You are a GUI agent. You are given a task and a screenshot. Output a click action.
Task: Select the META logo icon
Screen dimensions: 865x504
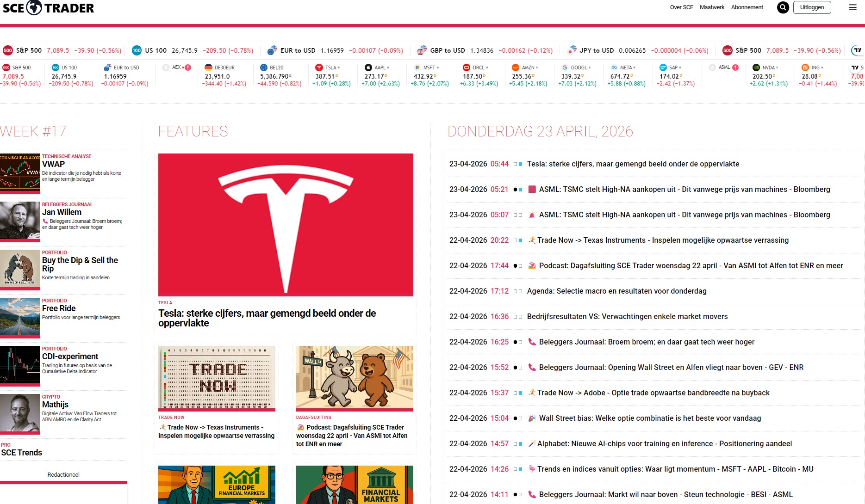coord(614,68)
